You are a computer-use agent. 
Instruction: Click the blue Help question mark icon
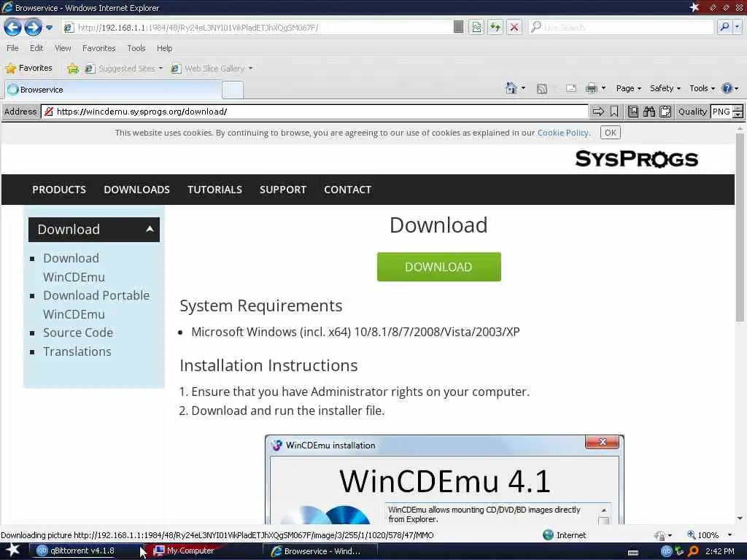727,88
